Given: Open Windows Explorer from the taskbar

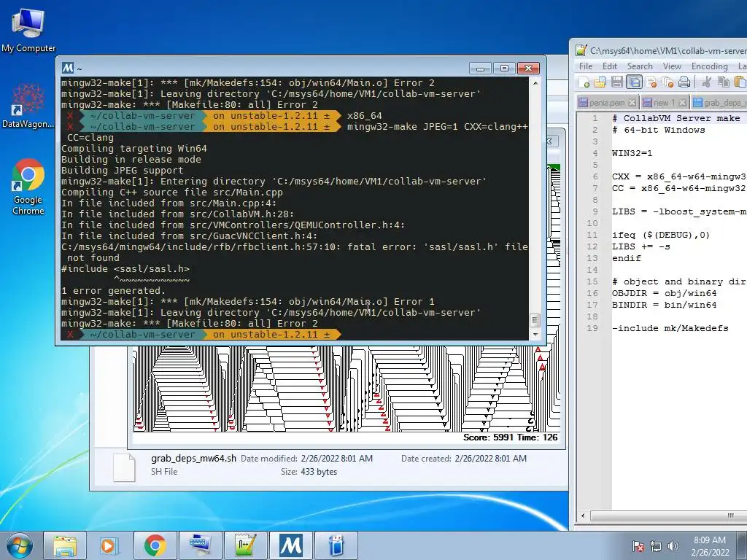Looking at the screenshot, I should pos(65,545).
